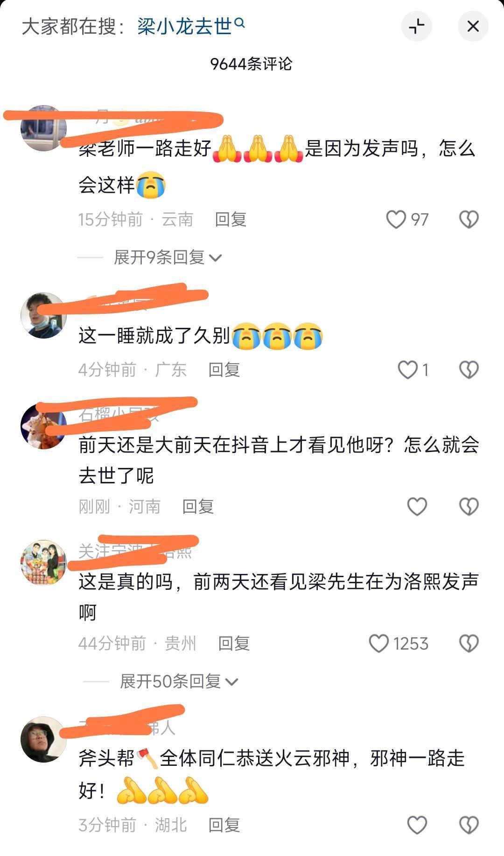
Task: Tap the broken-heart icon on the 广东 comment
Action: [x=469, y=370]
